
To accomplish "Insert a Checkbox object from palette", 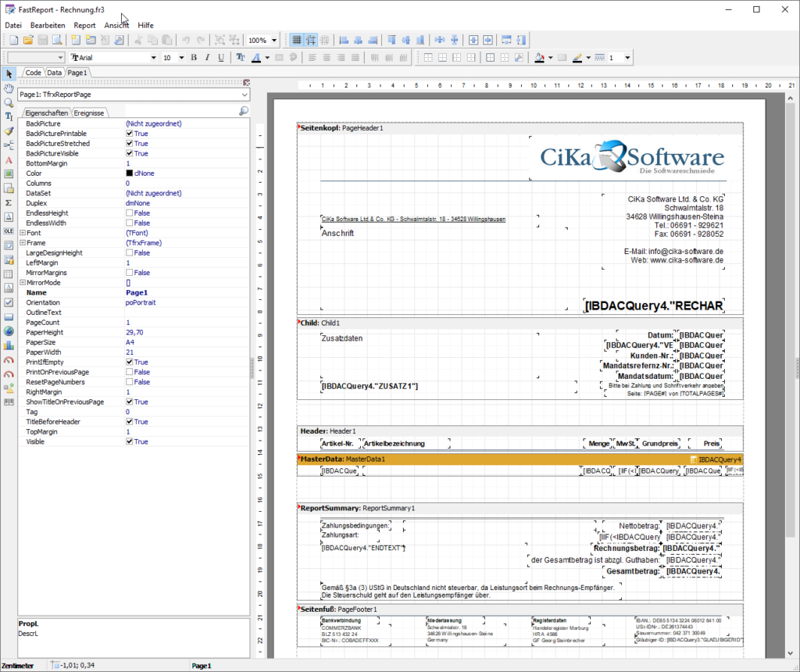I will click(9, 302).
